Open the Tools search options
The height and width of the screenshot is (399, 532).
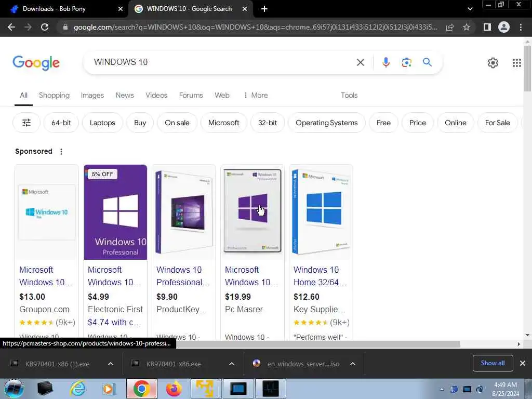tap(349, 96)
